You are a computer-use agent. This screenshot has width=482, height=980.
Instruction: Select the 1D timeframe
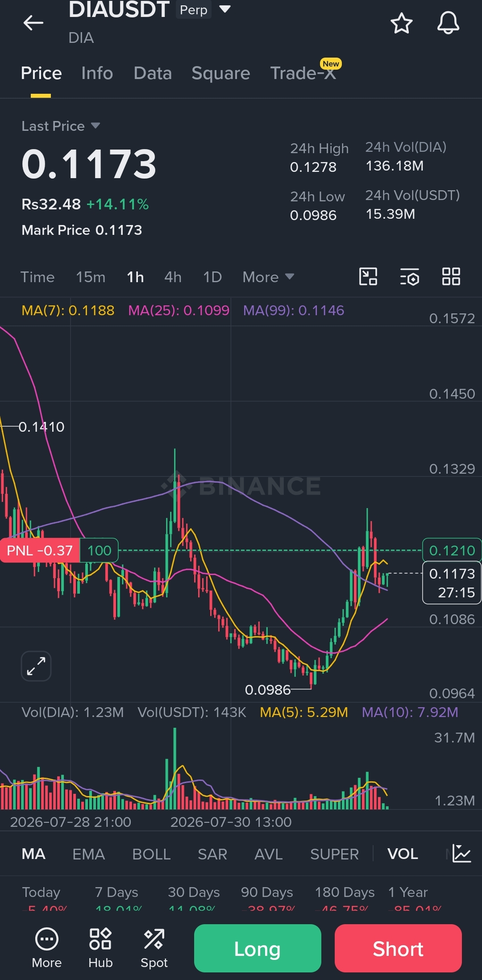click(x=212, y=277)
